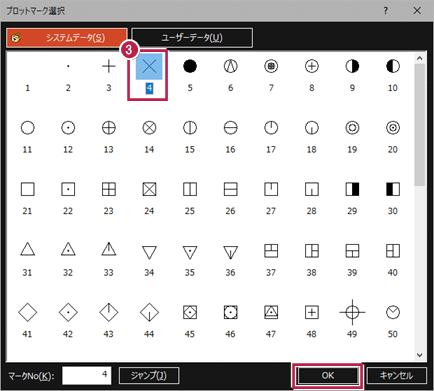This screenshot has height=391, width=434.
Task: Open the dialog help question mark
Action: pyautogui.click(x=386, y=11)
